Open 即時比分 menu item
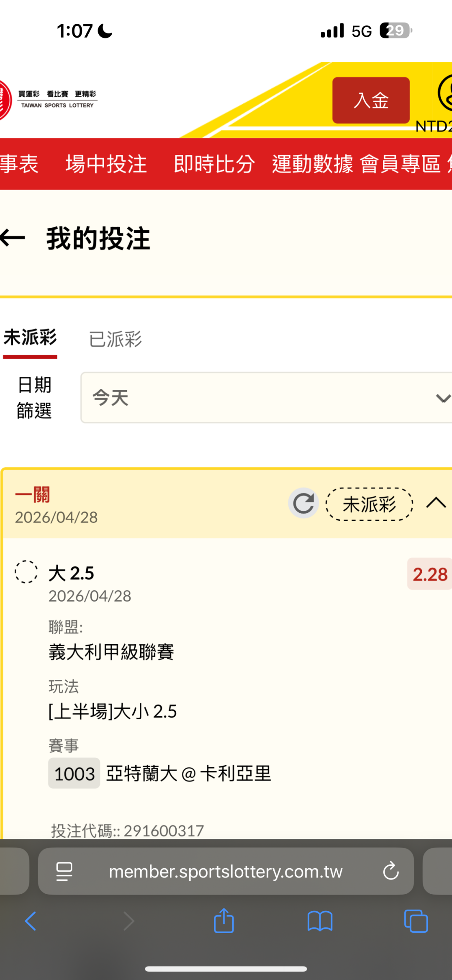 coord(214,164)
